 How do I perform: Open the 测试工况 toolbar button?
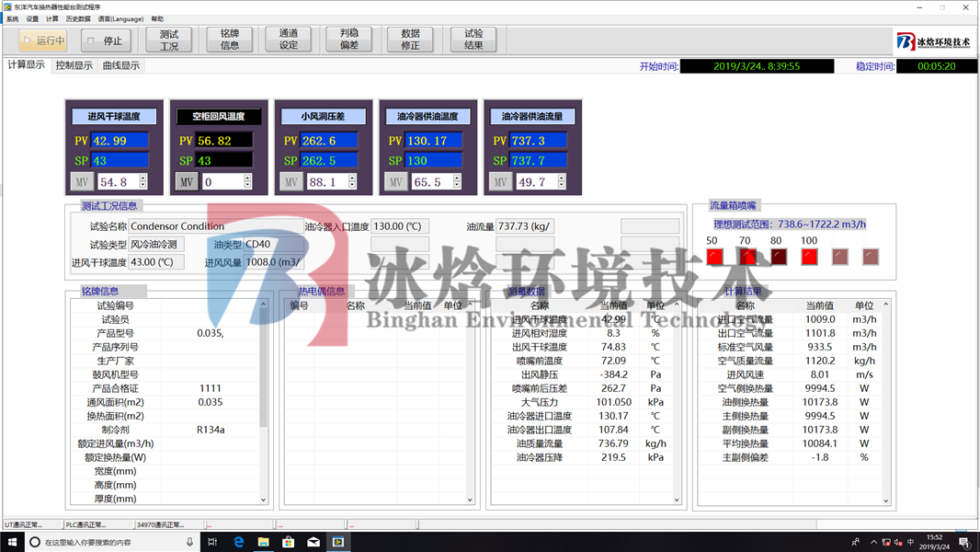(x=169, y=40)
